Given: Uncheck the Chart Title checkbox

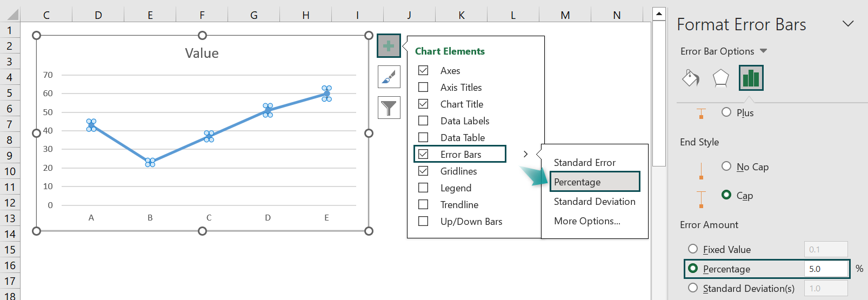Looking at the screenshot, I should point(423,104).
